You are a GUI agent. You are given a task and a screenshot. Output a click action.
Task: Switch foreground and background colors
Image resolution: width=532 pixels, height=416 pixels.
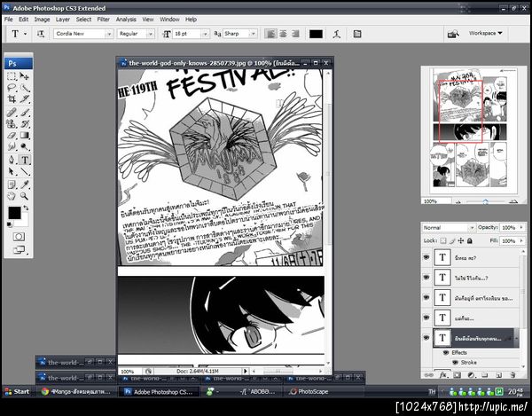pos(26,208)
